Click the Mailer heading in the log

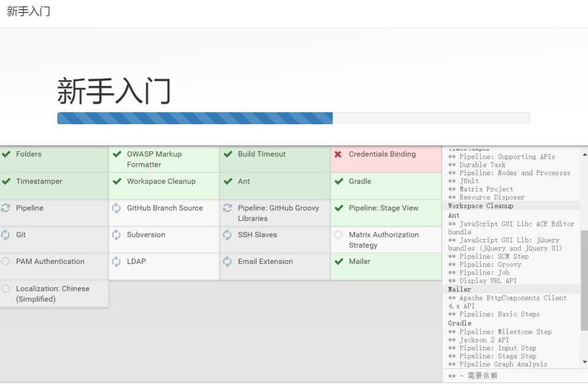pos(460,289)
